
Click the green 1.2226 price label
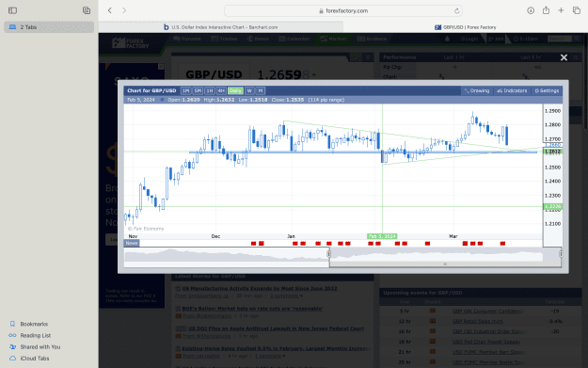[x=553, y=206]
